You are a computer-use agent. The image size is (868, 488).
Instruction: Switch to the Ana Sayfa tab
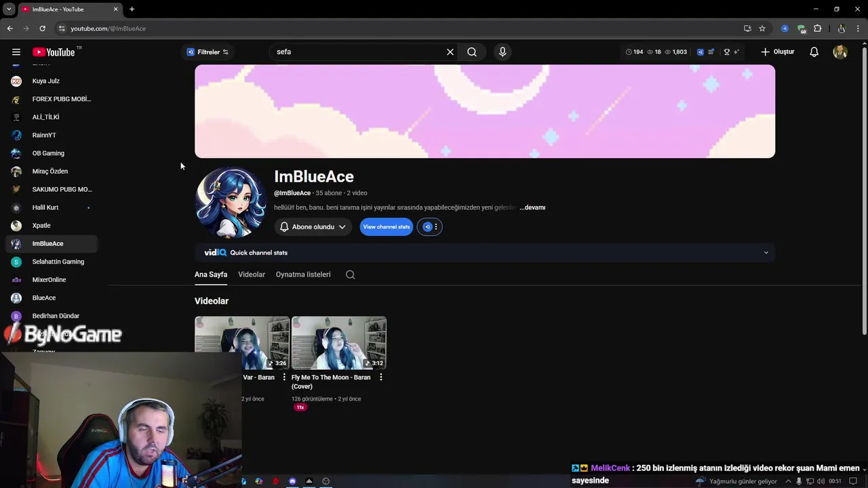point(211,274)
